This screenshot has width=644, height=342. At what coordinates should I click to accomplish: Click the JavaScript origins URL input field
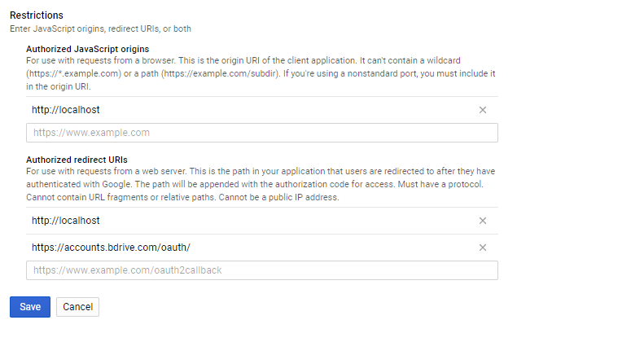262,133
